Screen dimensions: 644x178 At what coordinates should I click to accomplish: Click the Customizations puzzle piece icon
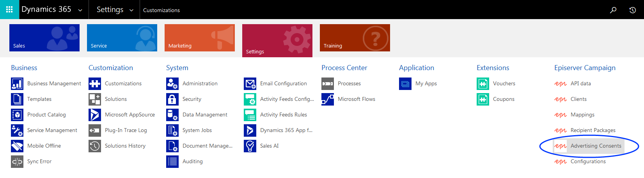click(95, 84)
